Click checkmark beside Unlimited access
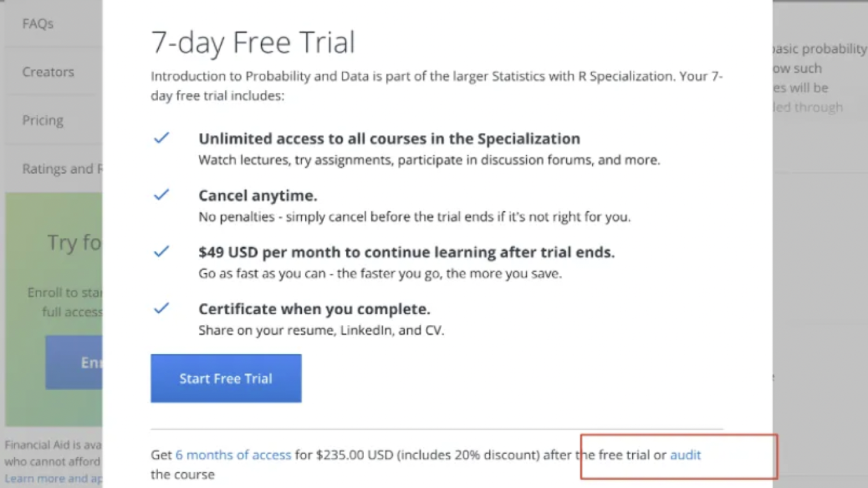This screenshot has width=868, height=488. point(162,138)
